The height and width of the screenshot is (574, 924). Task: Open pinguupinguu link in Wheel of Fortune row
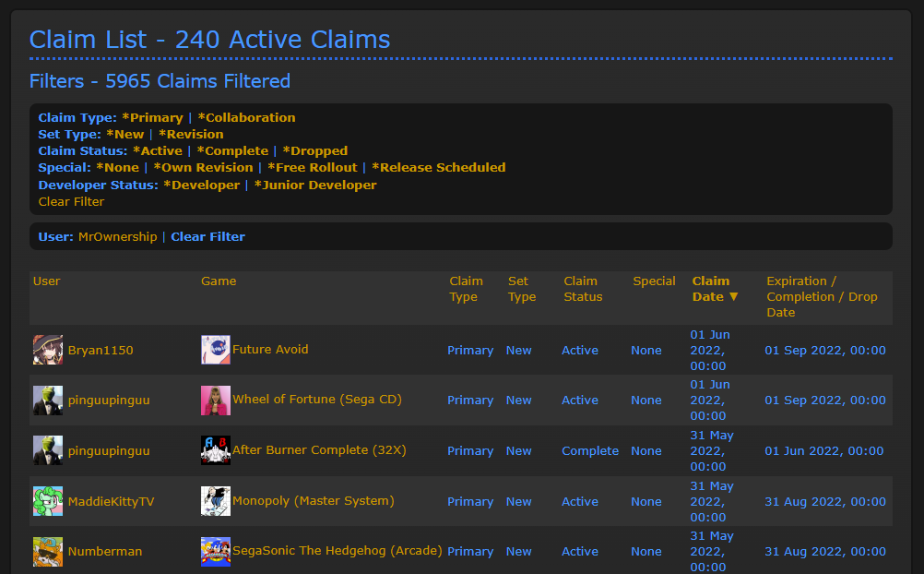click(x=109, y=400)
